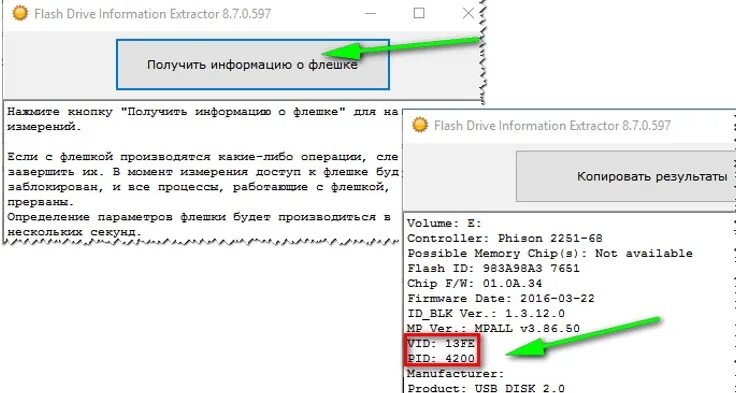Click the line beginning "Если с флешкой производятся"
The image size is (736, 393).
point(203,157)
